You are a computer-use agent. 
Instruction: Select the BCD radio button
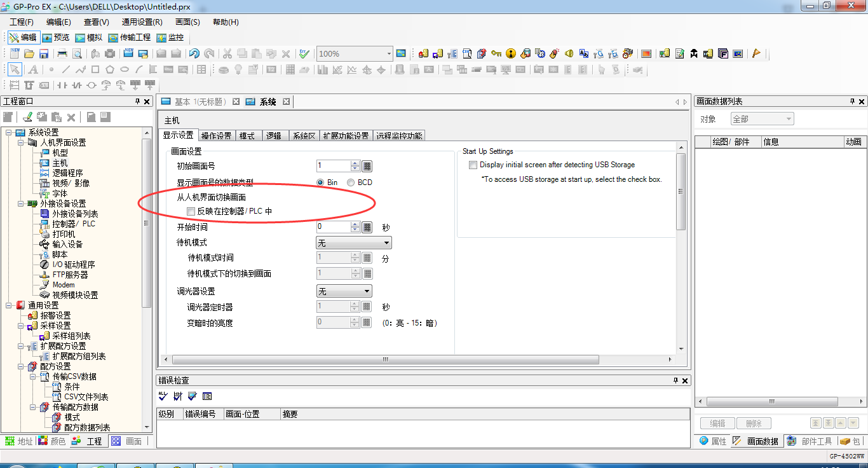351,182
